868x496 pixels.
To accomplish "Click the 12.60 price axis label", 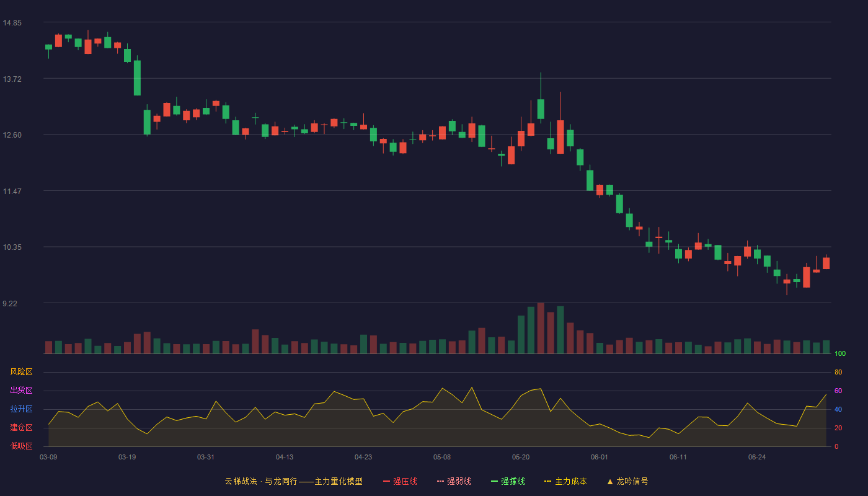I will pos(12,135).
